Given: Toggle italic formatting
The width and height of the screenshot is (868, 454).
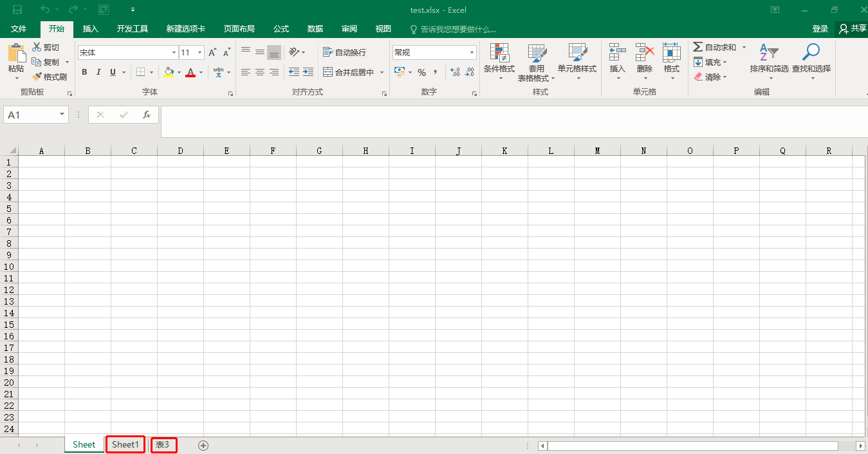Looking at the screenshot, I should point(98,71).
